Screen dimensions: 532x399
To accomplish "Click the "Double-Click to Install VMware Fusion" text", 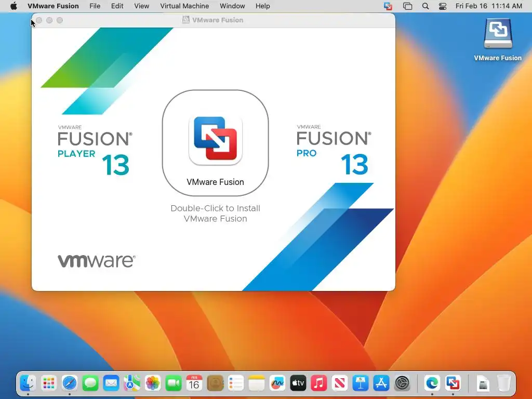I will tap(216, 214).
